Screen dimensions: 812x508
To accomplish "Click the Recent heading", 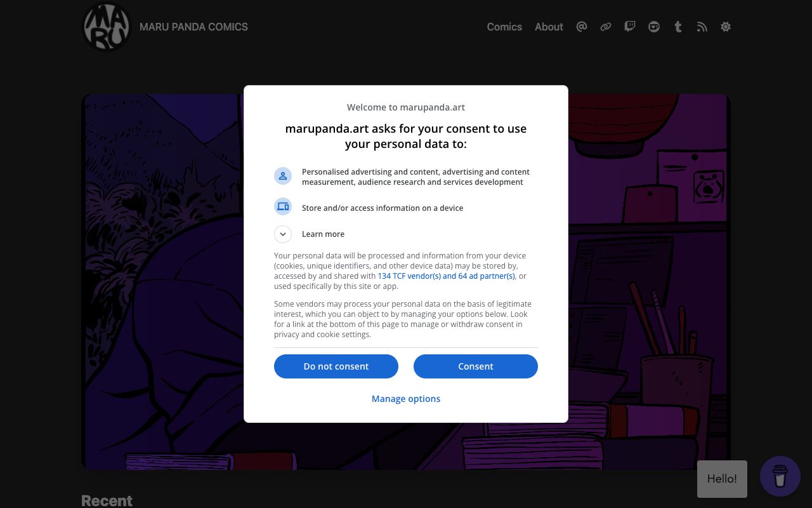I will tap(107, 500).
